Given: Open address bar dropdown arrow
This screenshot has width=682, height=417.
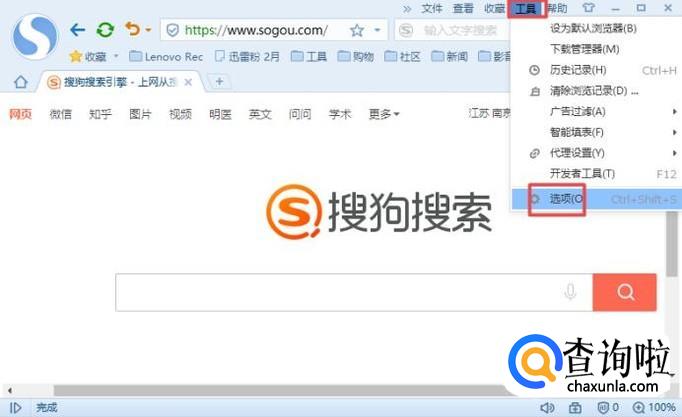Looking at the screenshot, I should tap(377, 30).
